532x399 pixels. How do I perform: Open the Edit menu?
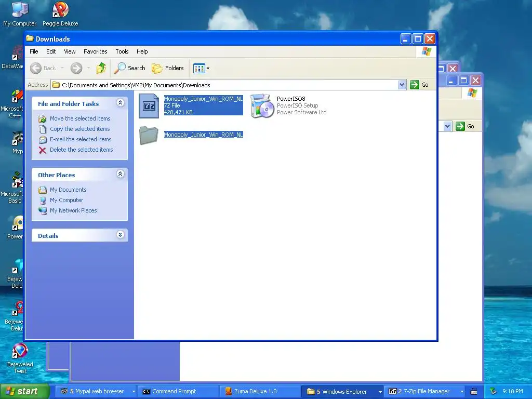pyautogui.click(x=51, y=51)
